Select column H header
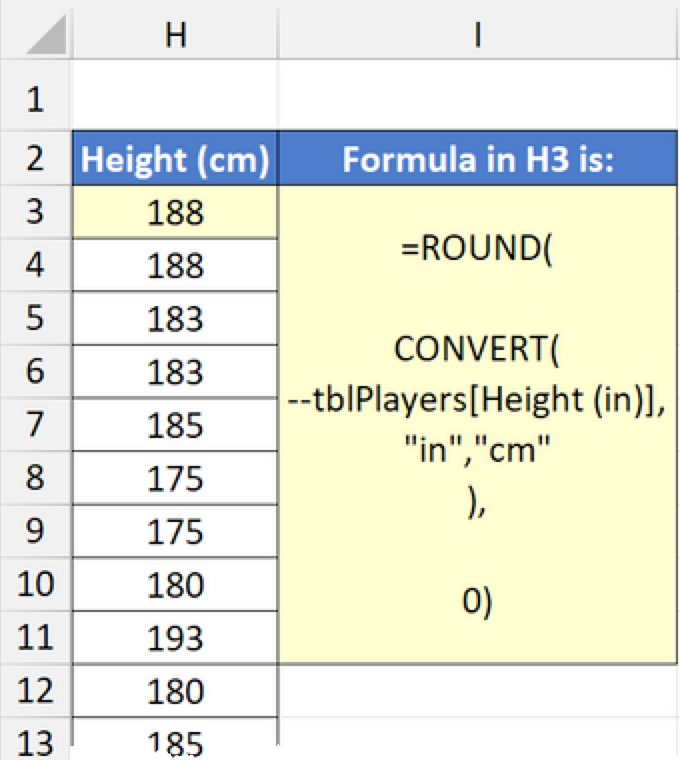The width and height of the screenshot is (680, 760). pos(175,34)
